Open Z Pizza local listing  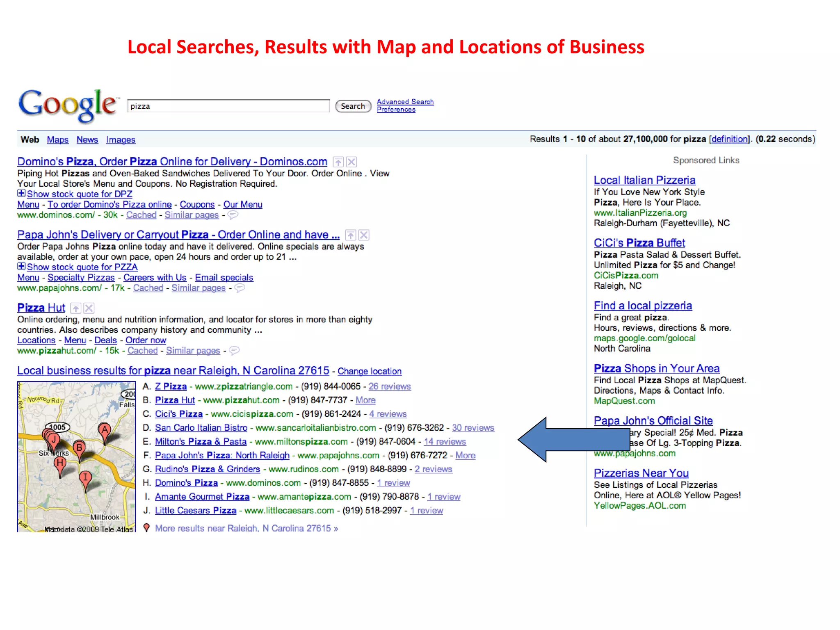(171, 386)
